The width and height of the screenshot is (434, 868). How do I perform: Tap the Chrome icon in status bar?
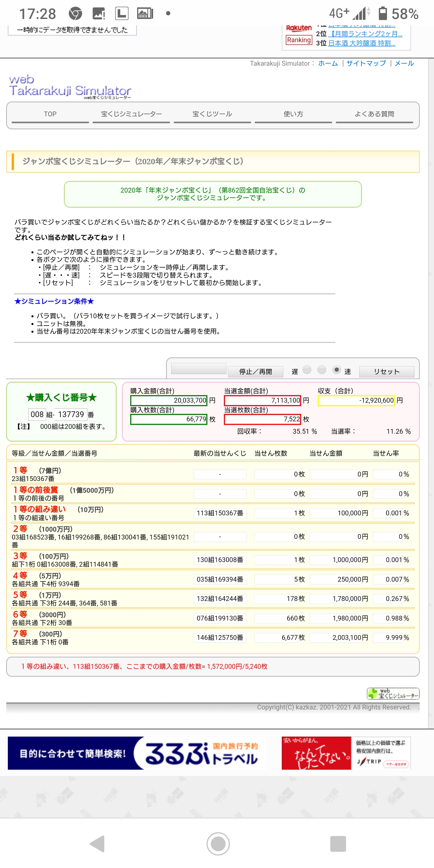click(x=75, y=14)
